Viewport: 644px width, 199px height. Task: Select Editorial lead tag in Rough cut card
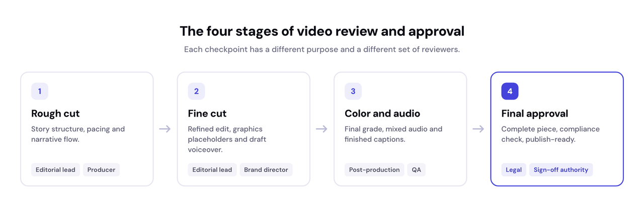55,170
